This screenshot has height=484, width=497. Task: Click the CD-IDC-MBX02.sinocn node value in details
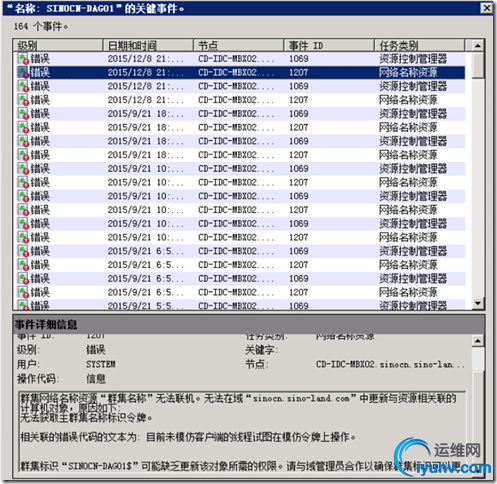390,364
